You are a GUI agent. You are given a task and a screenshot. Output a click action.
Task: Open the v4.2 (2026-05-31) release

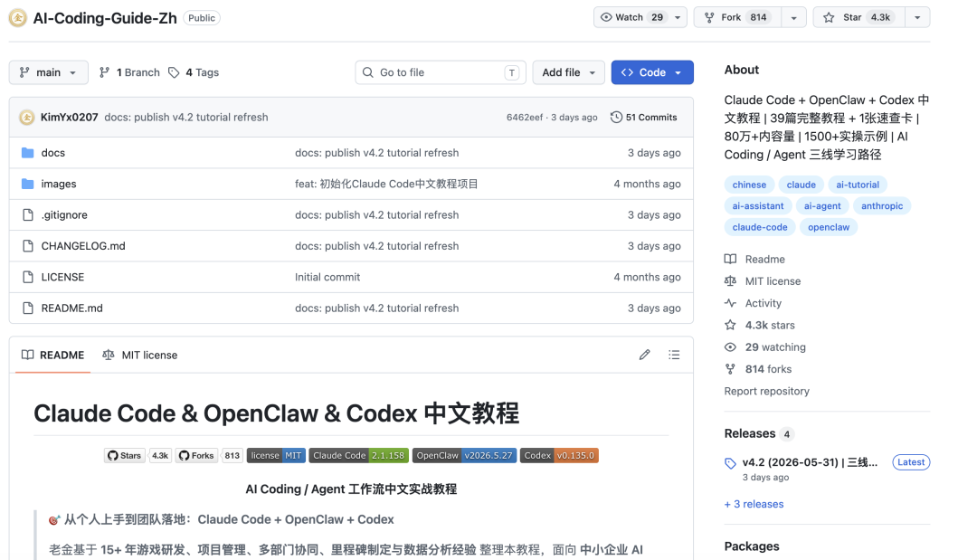click(x=810, y=462)
